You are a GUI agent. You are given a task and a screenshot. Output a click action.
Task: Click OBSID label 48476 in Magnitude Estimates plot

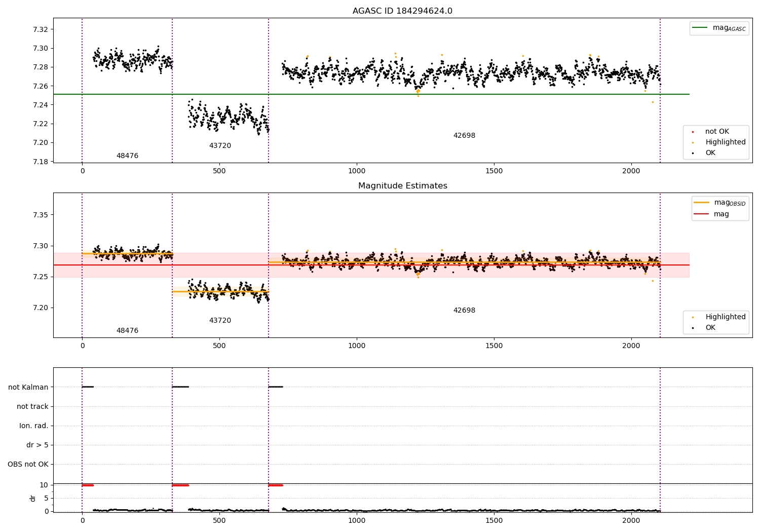127,331
